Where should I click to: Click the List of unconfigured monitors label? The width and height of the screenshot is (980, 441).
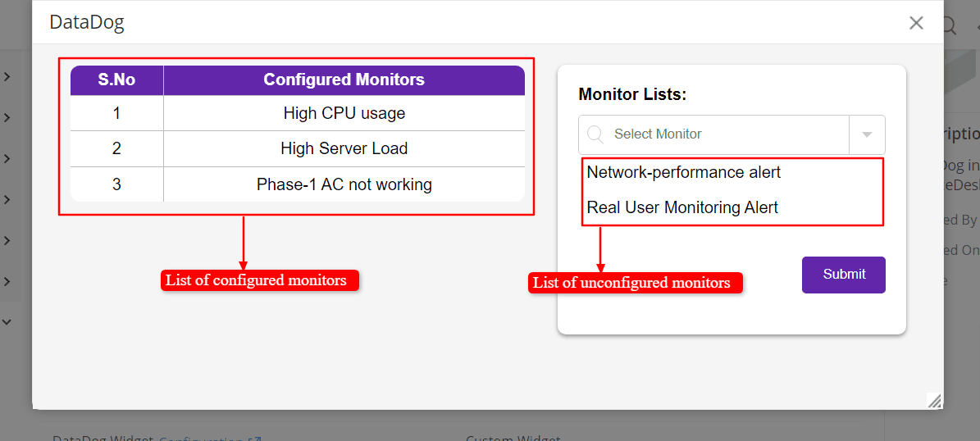coord(631,283)
